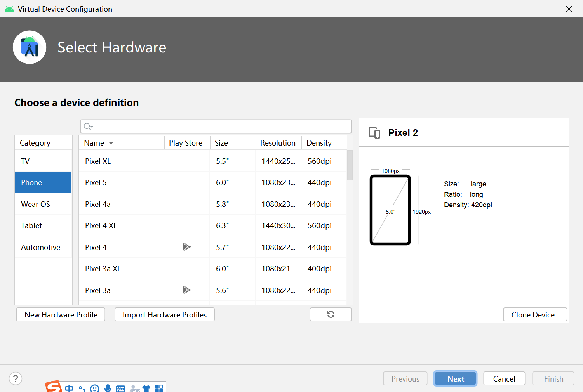Click the Android icon in the title bar
The image size is (583, 392).
pos(9,9)
